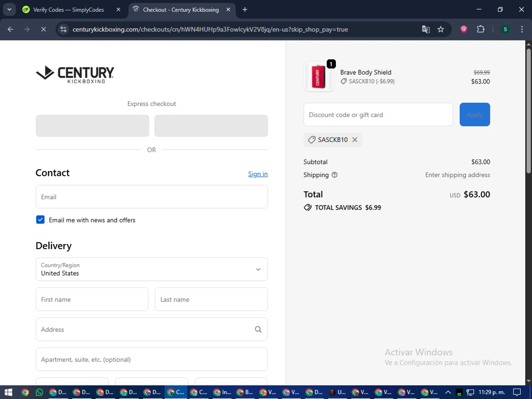
Task: Click the address search magnifier icon
Action: click(258, 329)
